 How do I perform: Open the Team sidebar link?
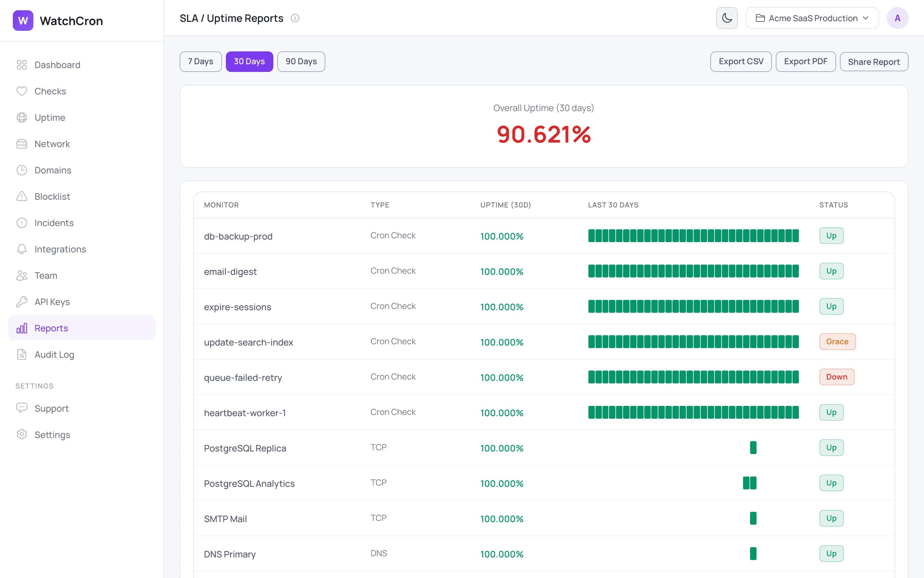tap(82, 276)
